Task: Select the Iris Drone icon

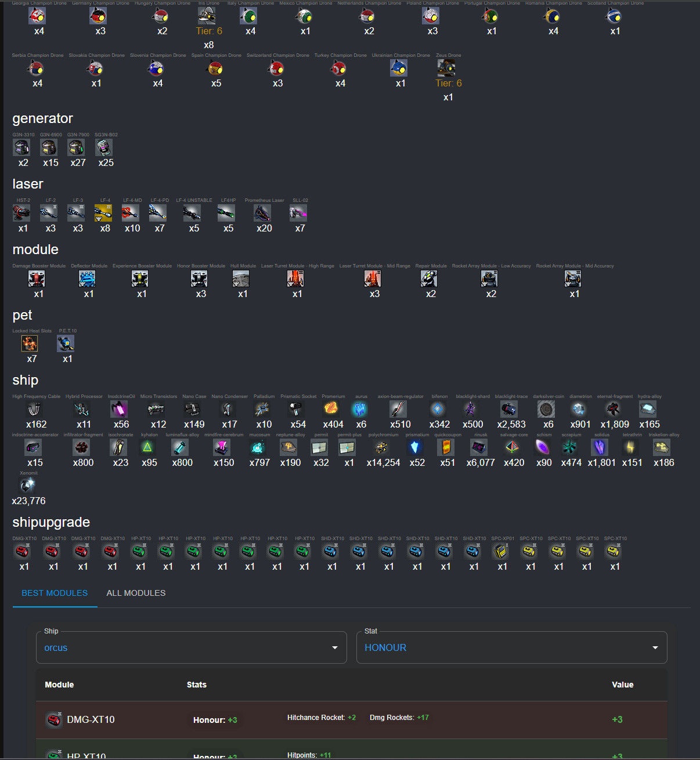Action: point(207,16)
